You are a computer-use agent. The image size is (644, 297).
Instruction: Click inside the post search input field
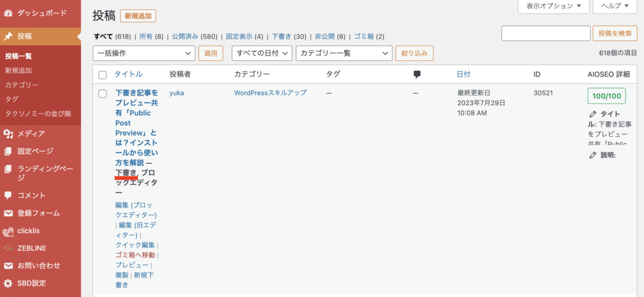click(x=545, y=33)
